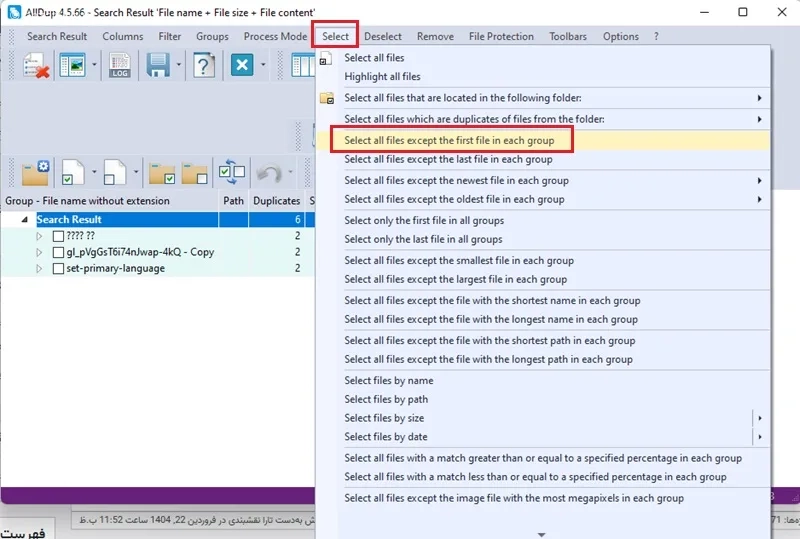Screen dimensions: 800x539
Task: Click the grayed undo arrow icon
Action: (269, 173)
